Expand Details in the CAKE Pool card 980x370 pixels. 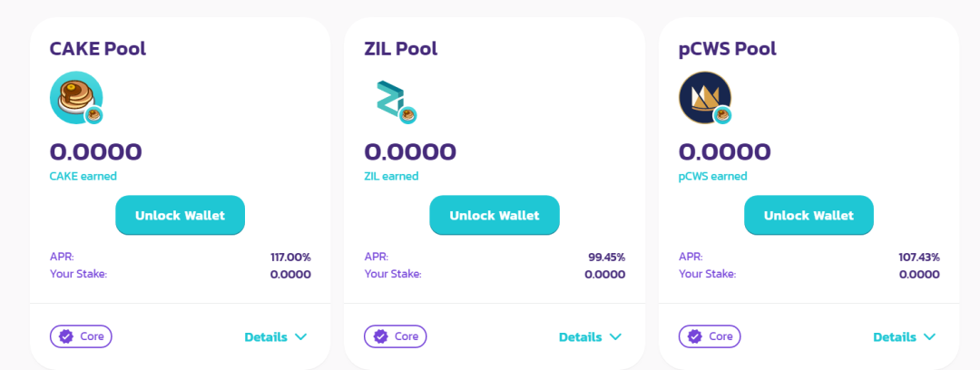(x=276, y=337)
